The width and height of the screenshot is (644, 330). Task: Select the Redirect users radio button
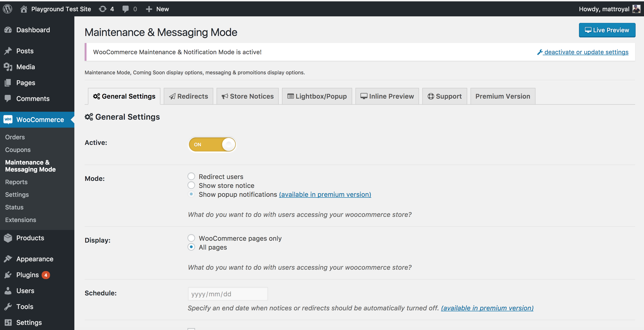191,176
